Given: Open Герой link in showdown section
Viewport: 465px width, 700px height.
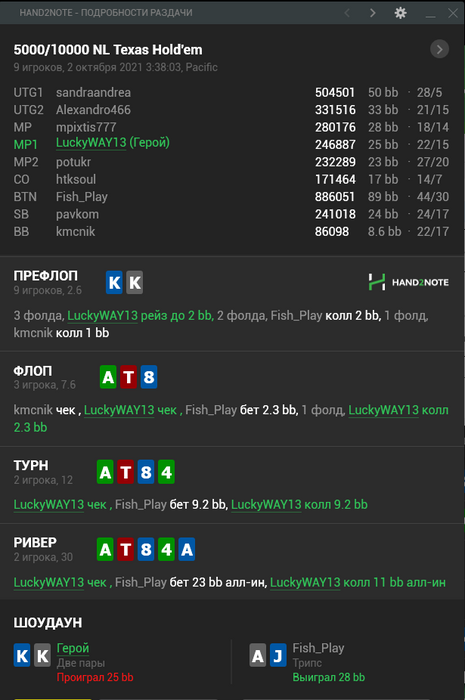Looking at the screenshot, I should (x=73, y=648).
